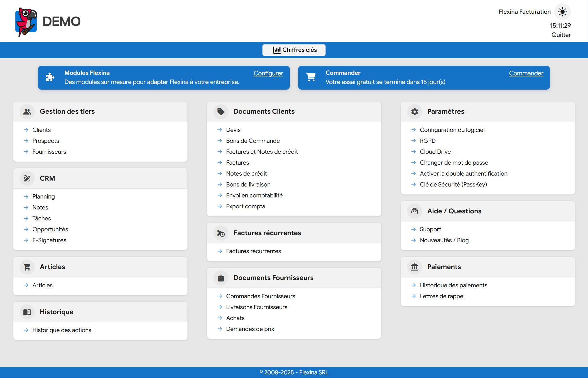Open Export compta
This screenshot has height=378, width=588.
pyautogui.click(x=246, y=206)
